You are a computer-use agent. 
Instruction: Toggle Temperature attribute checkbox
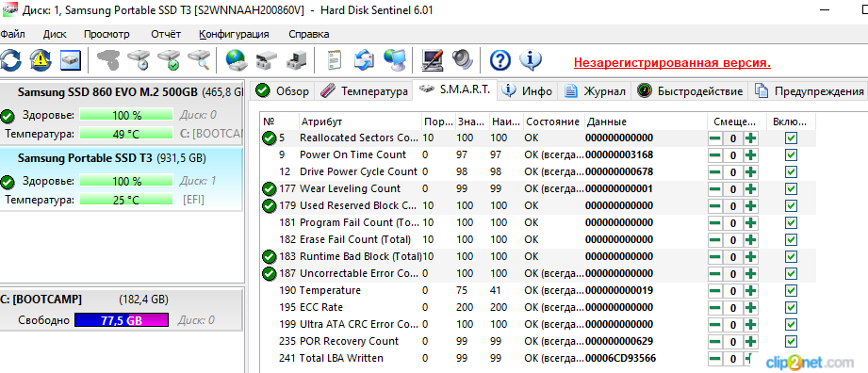pos(791,290)
